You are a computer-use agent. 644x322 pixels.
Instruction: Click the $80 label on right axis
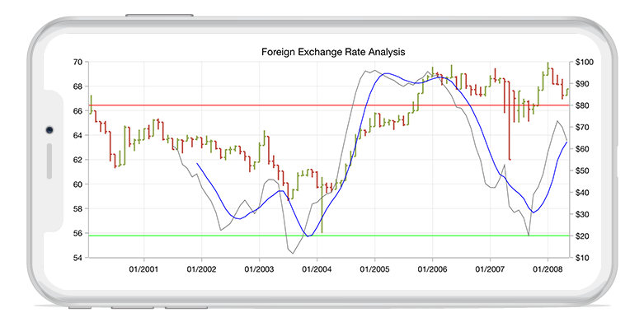pyautogui.click(x=583, y=106)
